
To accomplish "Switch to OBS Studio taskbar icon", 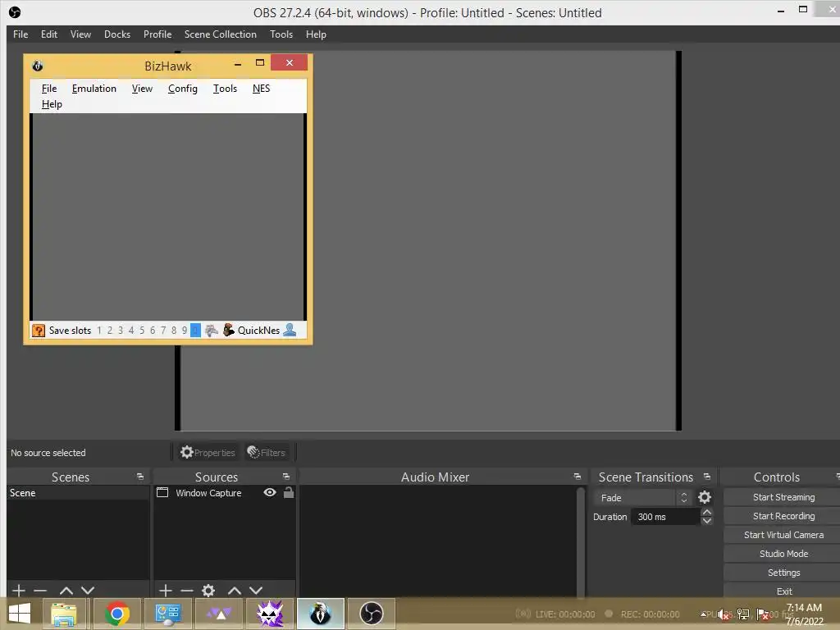I will [x=372, y=614].
